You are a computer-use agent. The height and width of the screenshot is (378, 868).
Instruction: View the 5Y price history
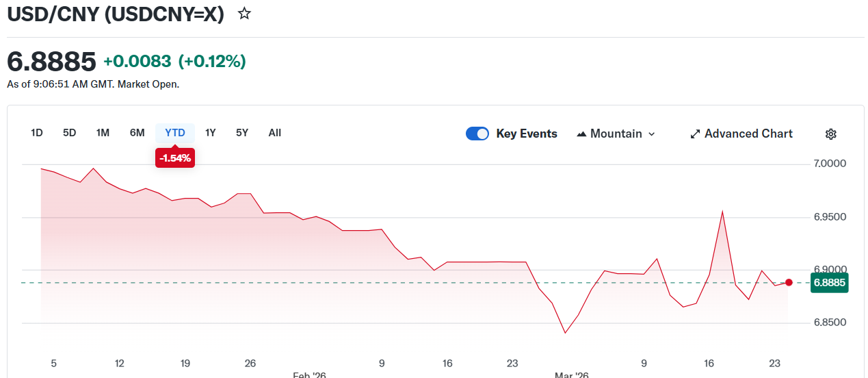pos(242,133)
